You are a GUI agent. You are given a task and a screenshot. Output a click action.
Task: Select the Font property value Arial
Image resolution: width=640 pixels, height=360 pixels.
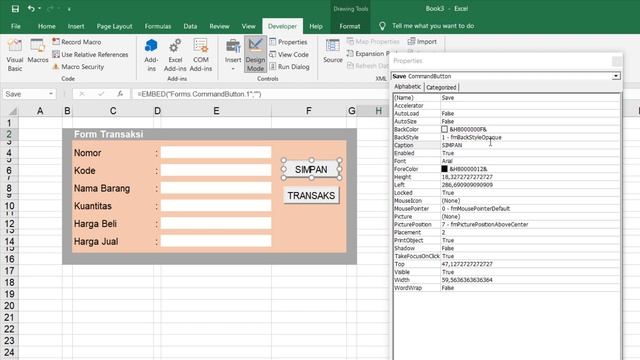447,161
